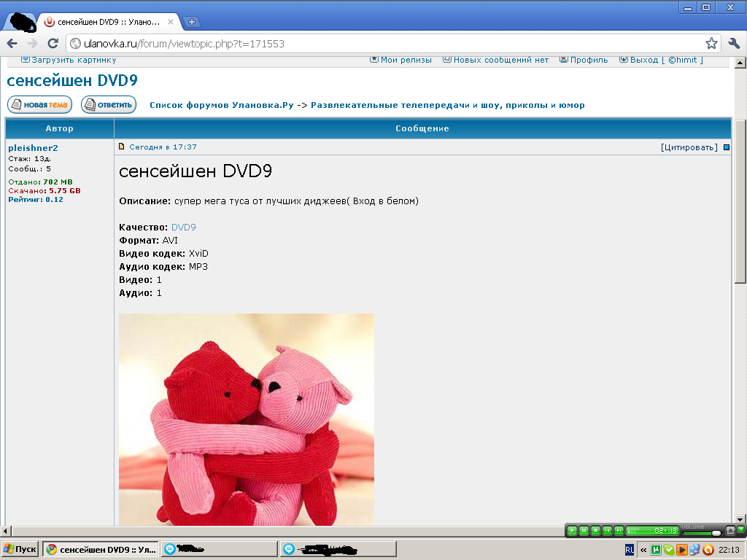This screenshot has width=747, height=560.
Task: Open the uTorrent icon in the system tray
Action: coord(656,550)
